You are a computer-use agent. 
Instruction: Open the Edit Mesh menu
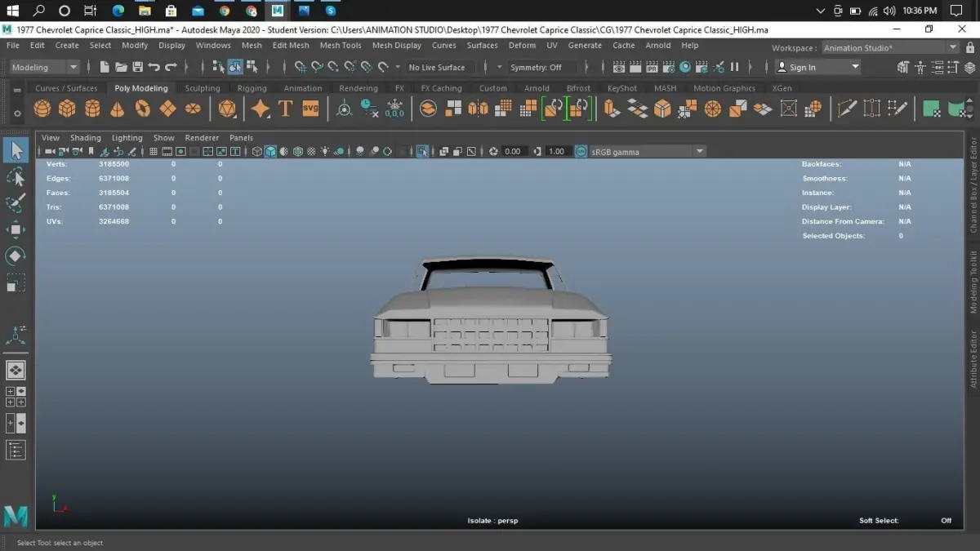point(291,46)
